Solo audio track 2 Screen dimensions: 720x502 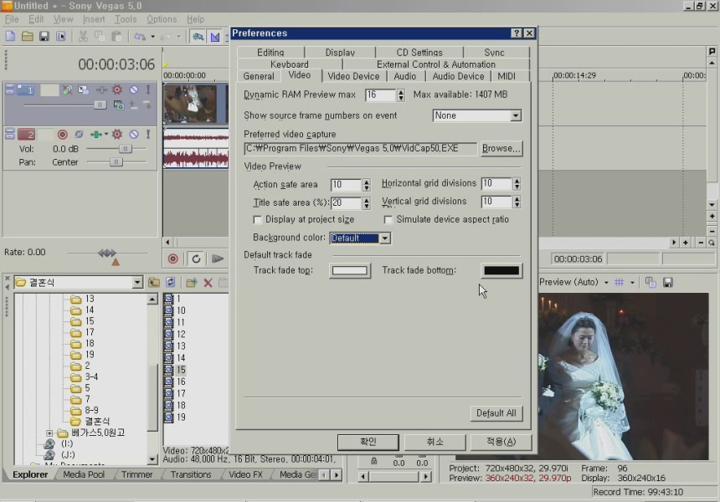pyautogui.click(x=148, y=134)
